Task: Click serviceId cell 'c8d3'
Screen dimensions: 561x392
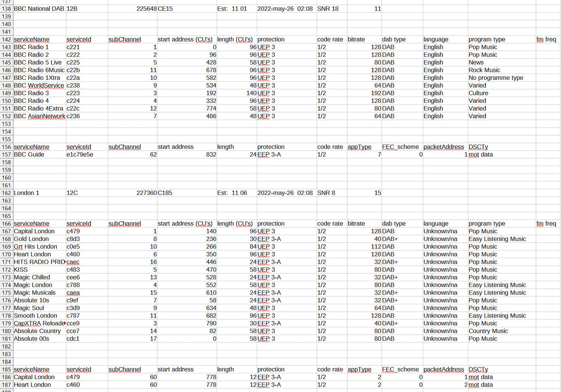Action: [x=87, y=239]
